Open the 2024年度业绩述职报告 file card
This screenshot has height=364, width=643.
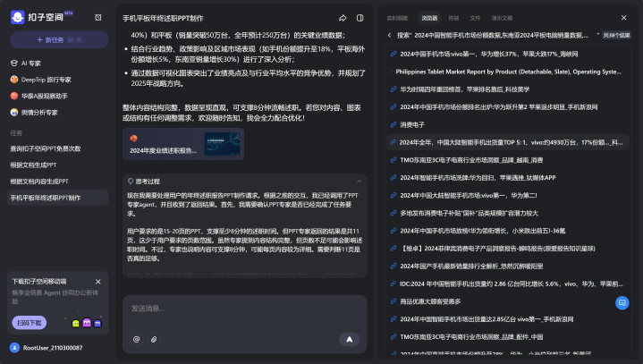(183, 144)
